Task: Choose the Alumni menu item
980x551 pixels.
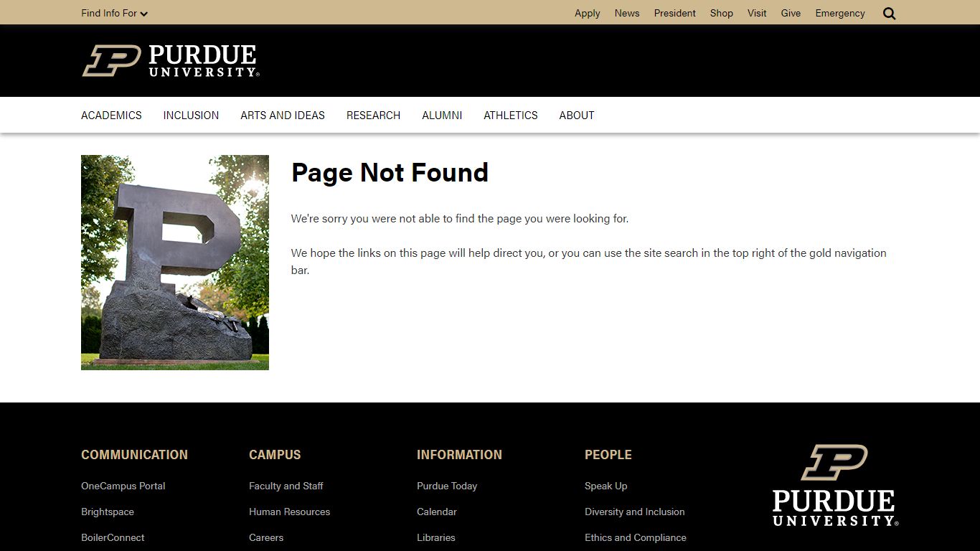Action: click(x=442, y=115)
